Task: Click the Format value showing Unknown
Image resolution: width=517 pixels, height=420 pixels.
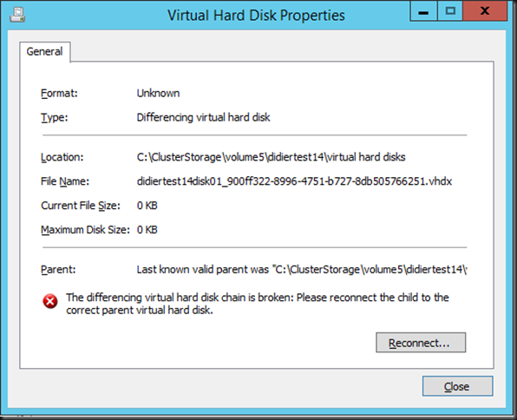Action: [158, 94]
